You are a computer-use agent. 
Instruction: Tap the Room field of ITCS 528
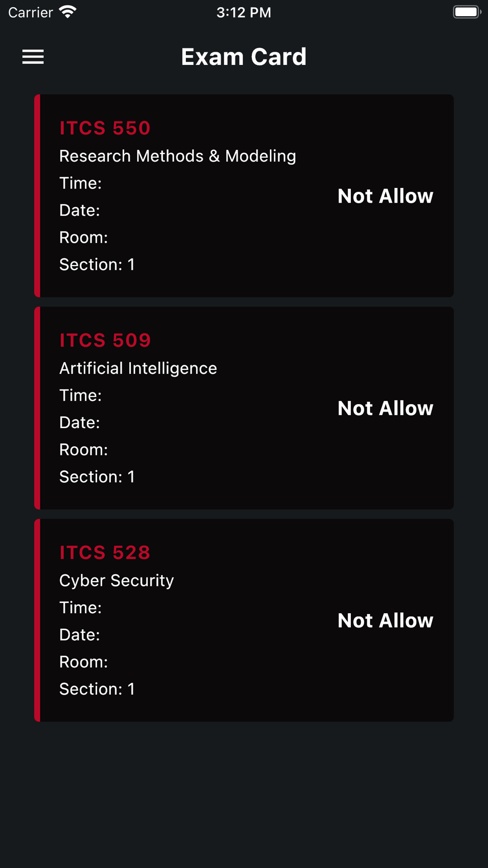[x=83, y=662]
